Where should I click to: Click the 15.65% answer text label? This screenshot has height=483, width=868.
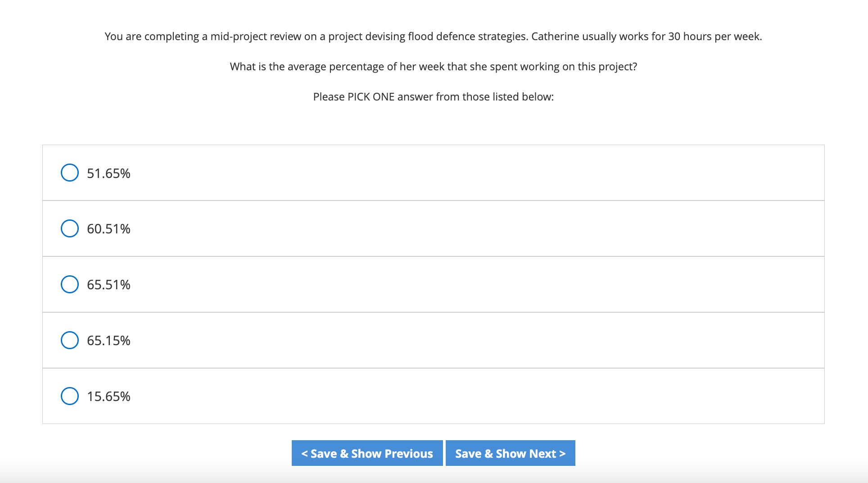coord(108,396)
